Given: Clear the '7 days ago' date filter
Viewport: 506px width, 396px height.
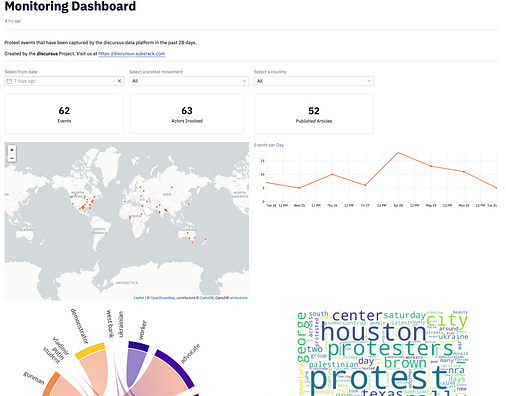Looking at the screenshot, I should tap(119, 81).
